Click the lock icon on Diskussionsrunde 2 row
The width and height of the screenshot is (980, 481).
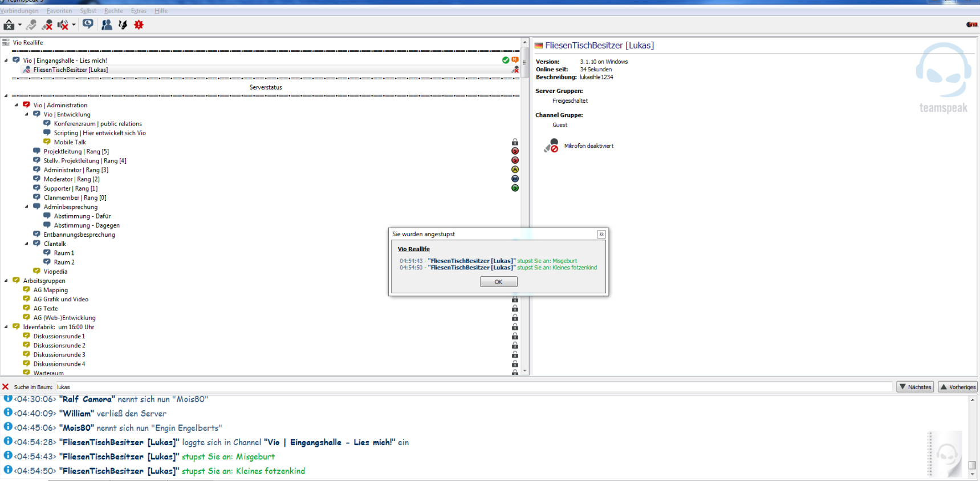[515, 345]
